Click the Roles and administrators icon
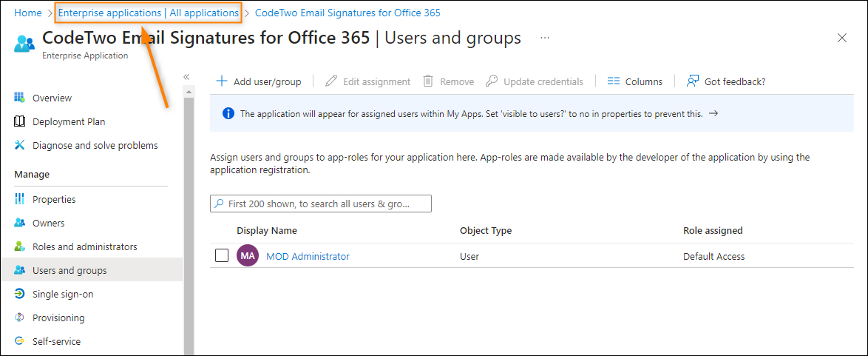 pos(19,246)
